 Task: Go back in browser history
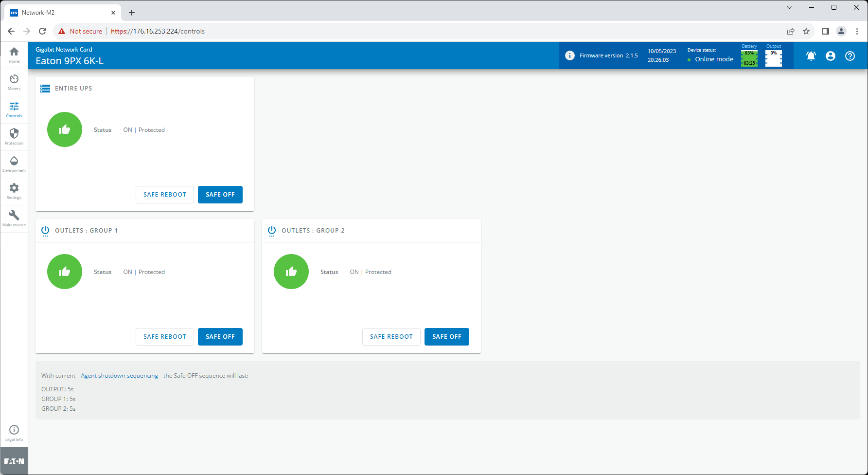pos(11,31)
